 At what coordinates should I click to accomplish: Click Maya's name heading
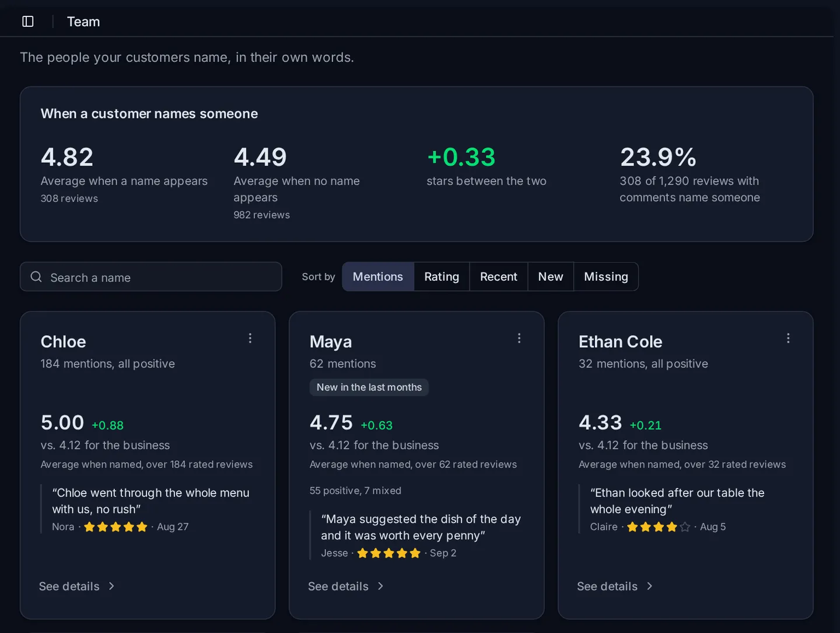coord(331,342)
